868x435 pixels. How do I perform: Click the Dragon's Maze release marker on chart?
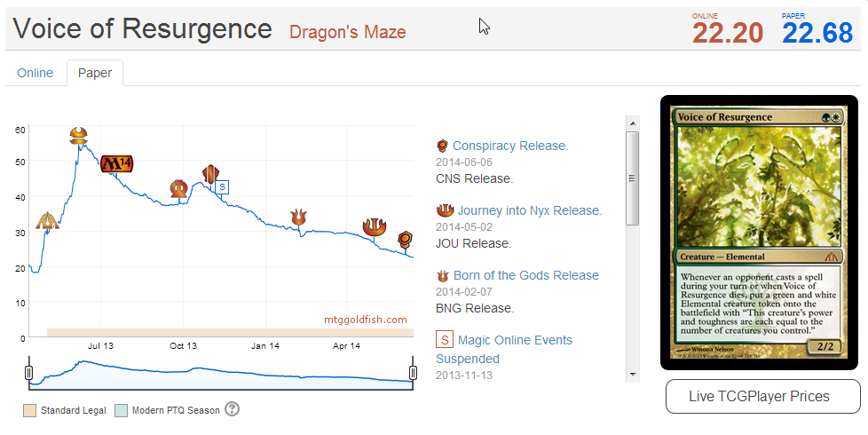pos(45,221)
